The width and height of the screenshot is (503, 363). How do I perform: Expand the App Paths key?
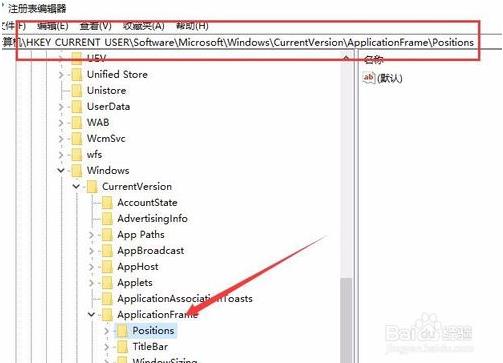pos(91,235)
